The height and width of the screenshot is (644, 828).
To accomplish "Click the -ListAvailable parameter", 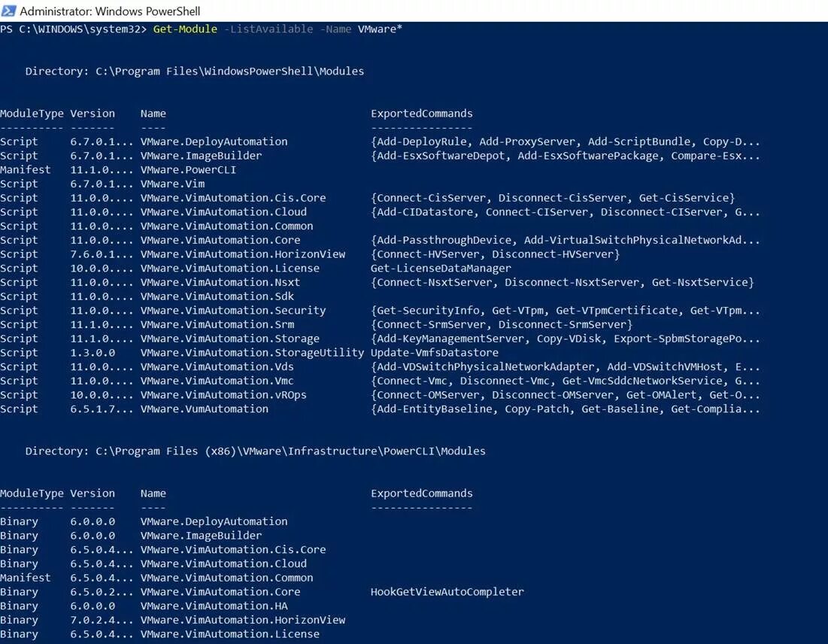I will tap(268, 29).
